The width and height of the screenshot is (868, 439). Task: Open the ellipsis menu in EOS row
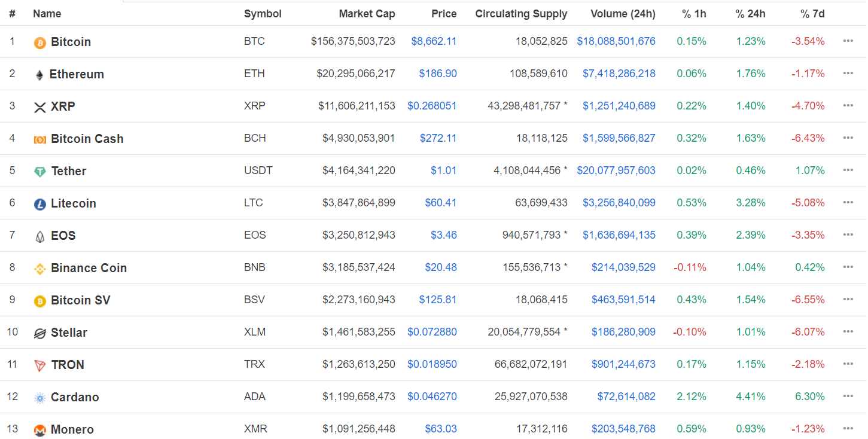pos(848,235)
